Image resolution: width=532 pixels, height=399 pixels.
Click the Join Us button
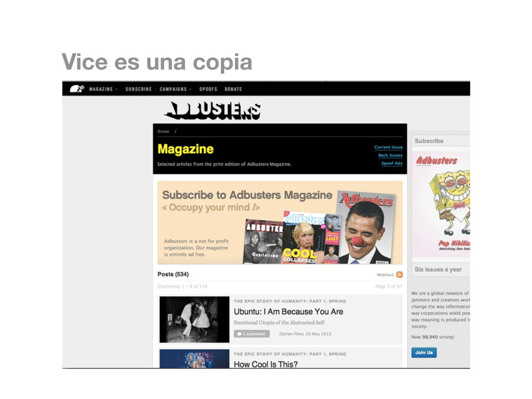(424, 353)
